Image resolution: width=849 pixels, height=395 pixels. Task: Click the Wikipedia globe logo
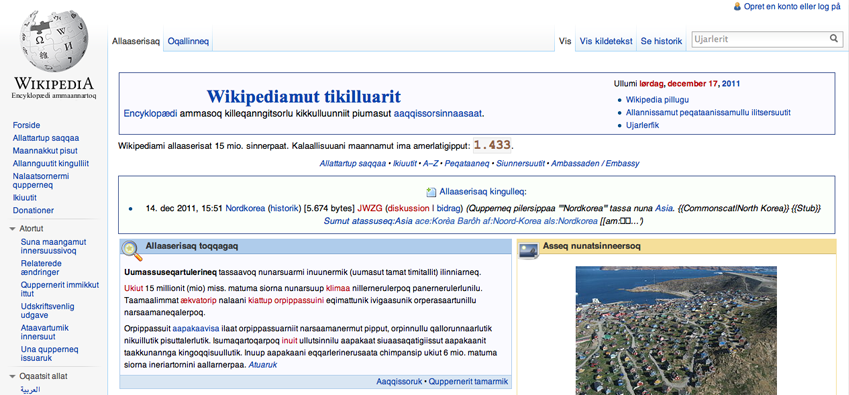pyautogui.click(x=53, y=41)
